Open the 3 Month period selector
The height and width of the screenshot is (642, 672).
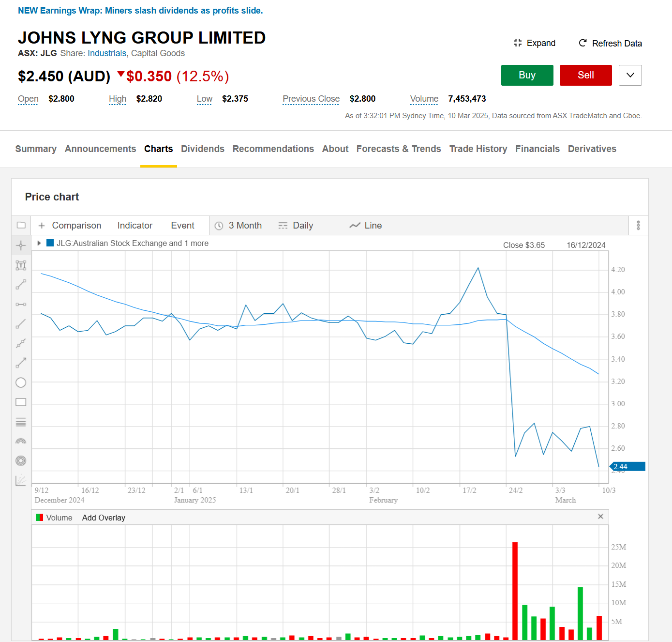click(239, 226)
